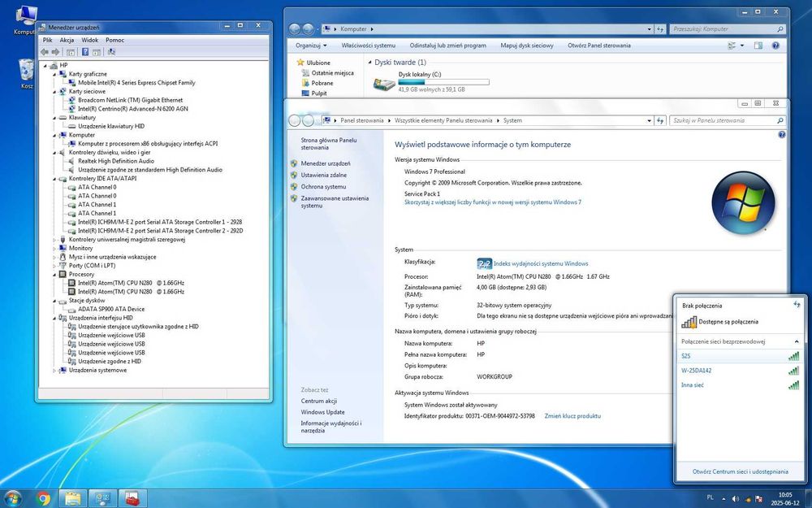The width and height of the screenshot is (812, 508).
Task: Collapse the Klawiatury tree node
Action: click(54, 118)
